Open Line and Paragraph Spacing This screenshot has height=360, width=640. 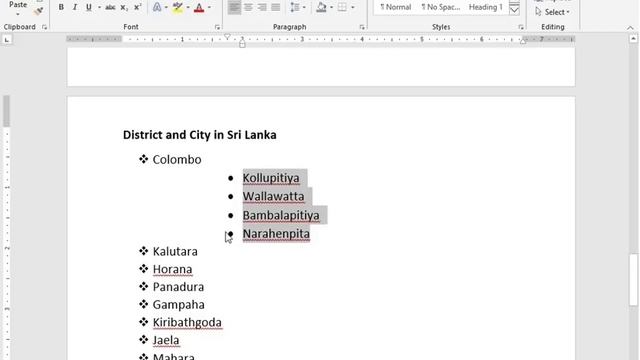pyautogui.click(x=295, y=7)
